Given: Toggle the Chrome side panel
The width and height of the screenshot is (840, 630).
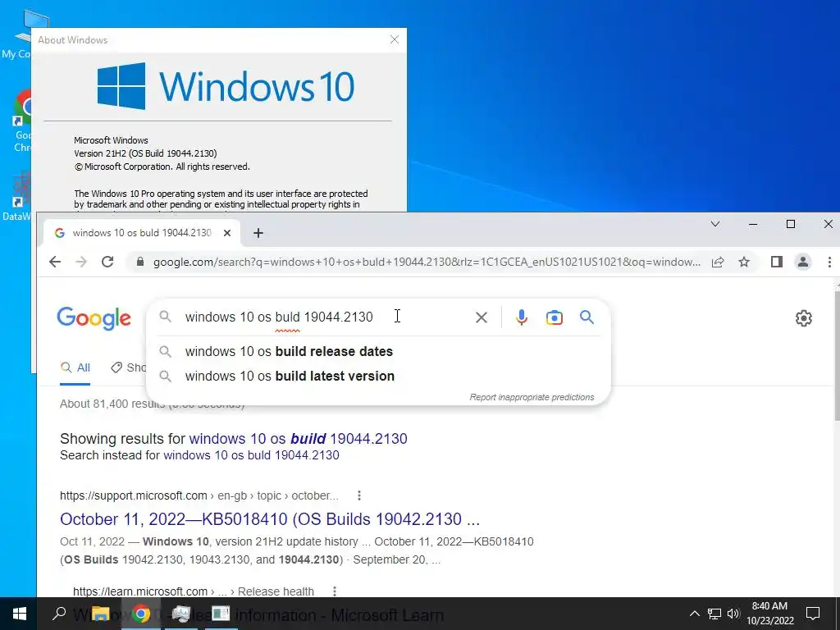Looking at the screenshot, I should 777,262.
